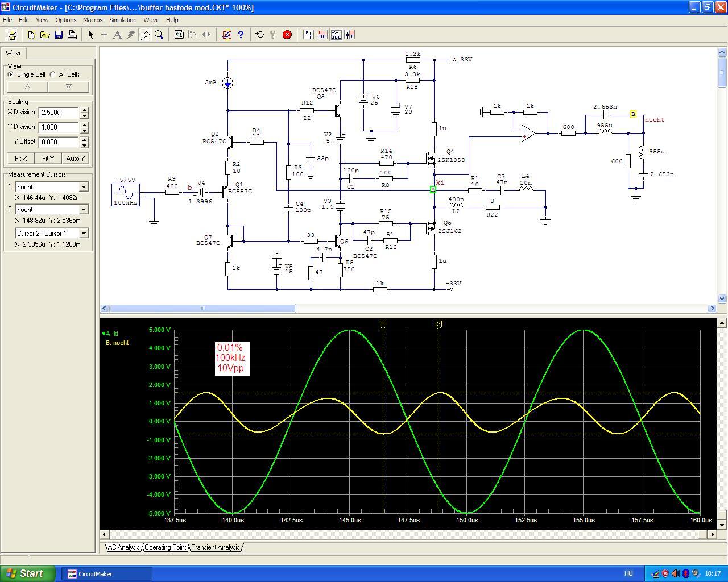The width and height of the screenshot is (728, 582).
Task: Open the Cursor 2 nocht dropdown
Action: click(x=84, y=210)
